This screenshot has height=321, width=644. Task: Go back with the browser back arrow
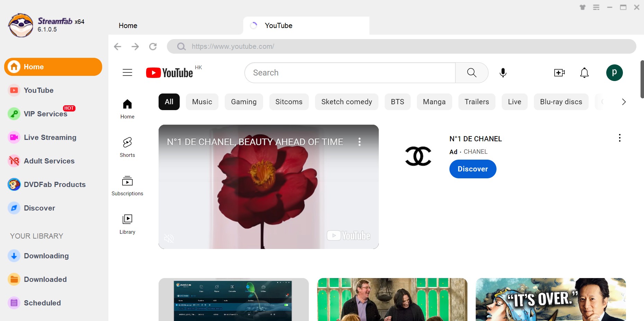click(x=118, y=46)
